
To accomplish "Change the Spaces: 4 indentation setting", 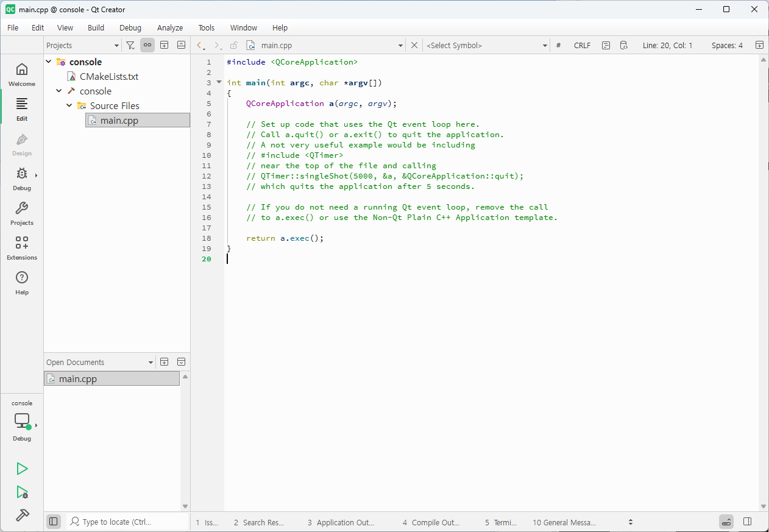I will 727,45.
